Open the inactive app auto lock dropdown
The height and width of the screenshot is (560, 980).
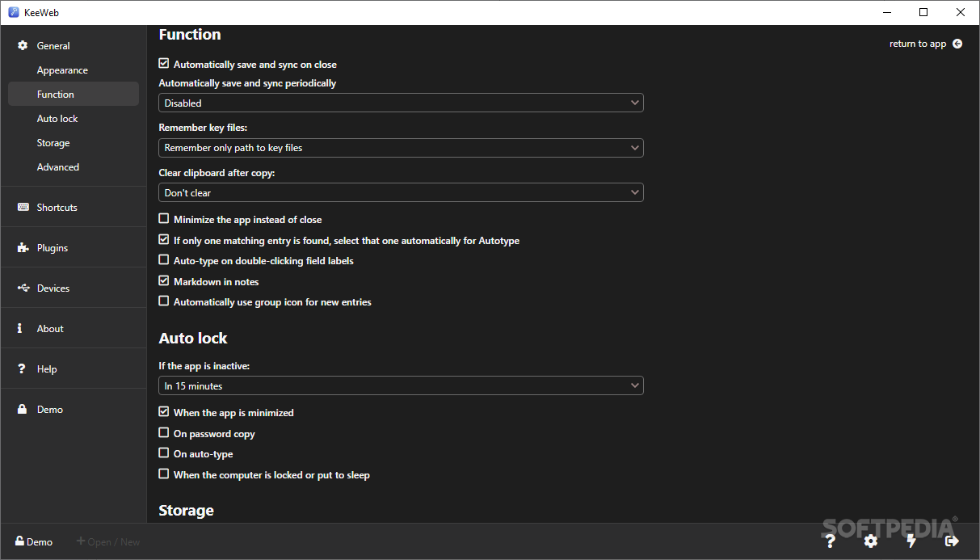[x=401, y=385]
